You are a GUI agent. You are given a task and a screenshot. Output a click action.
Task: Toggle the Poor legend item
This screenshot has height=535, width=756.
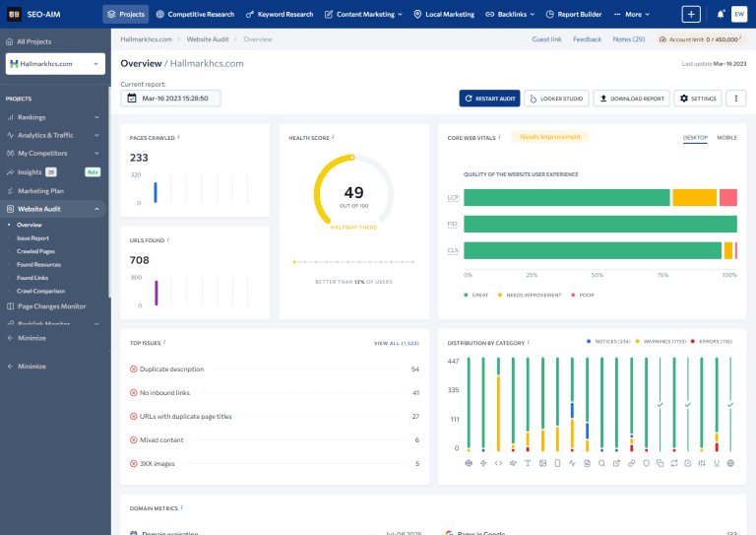(583, 295)
